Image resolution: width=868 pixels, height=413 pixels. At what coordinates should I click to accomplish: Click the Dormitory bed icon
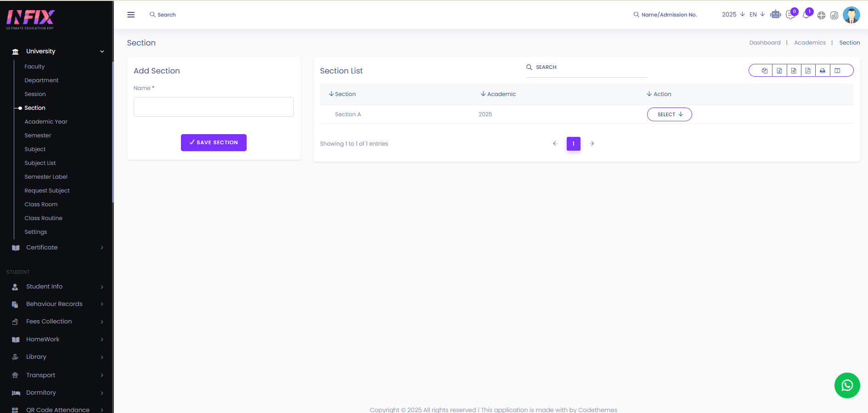coord(16,393)
